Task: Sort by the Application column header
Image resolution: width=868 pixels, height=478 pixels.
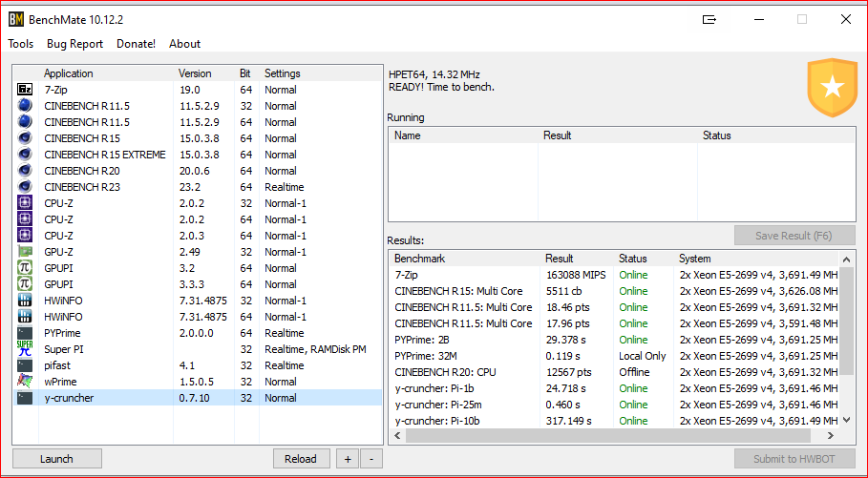Action: [106, 73]
